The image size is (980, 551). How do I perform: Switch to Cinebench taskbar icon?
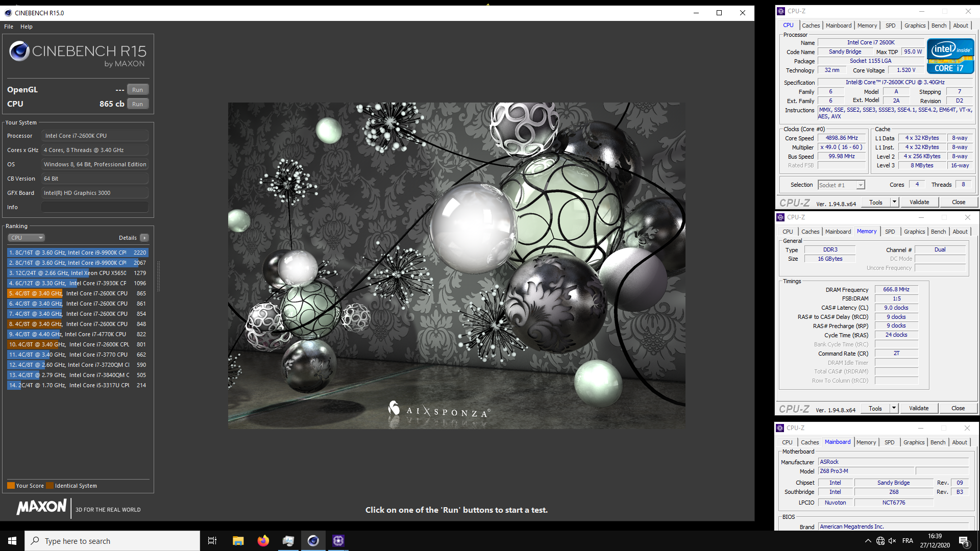313,541
